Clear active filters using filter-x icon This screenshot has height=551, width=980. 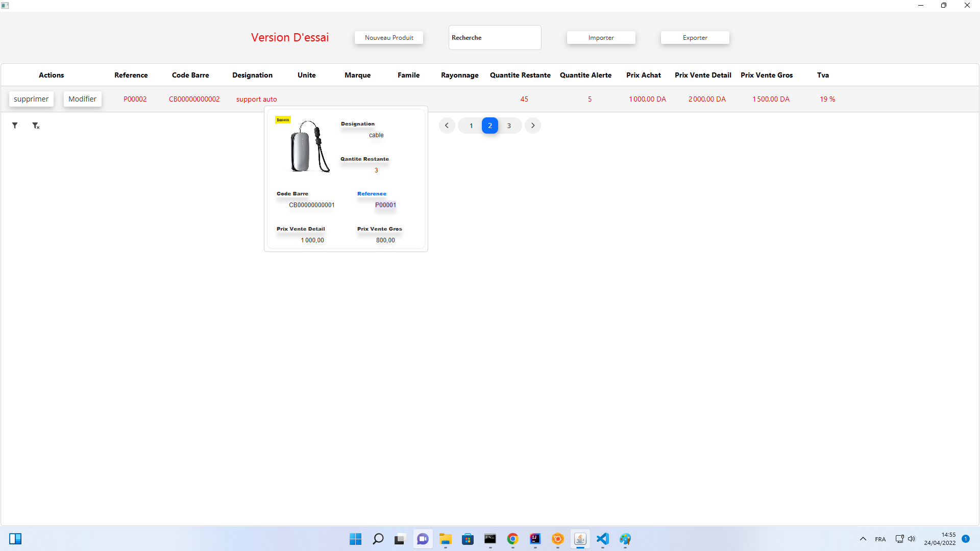[36, 126]
